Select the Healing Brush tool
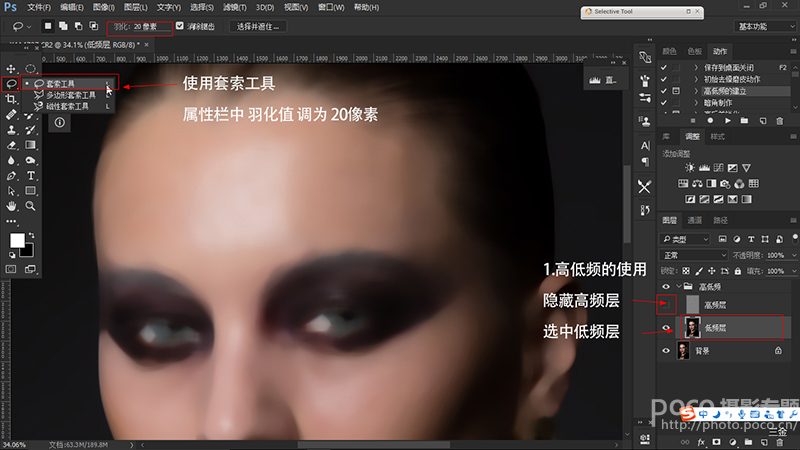This screenshot has height=450, width=800. tap(11, 114)
